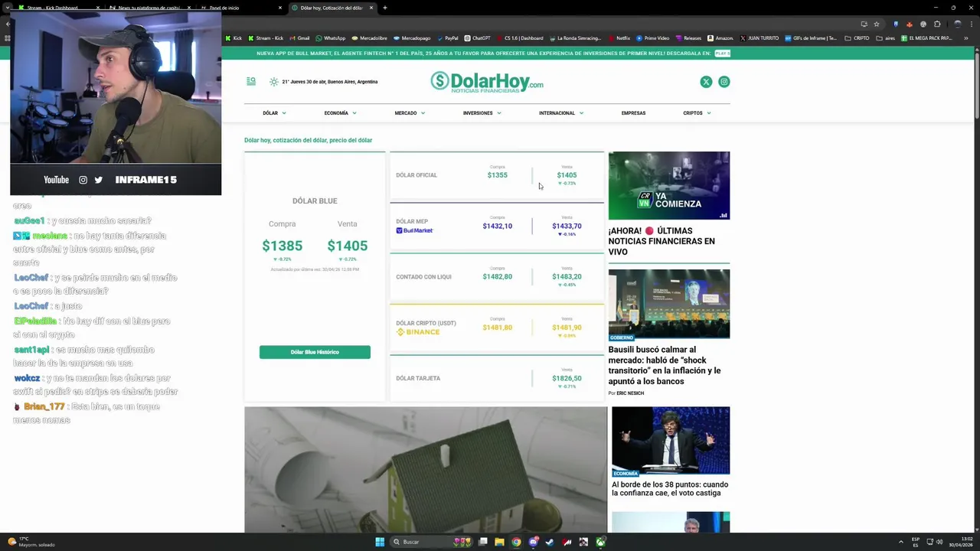980x551 pixels.
Task: Open '¡AHORA! ÚLTIMAS NOTICIAS FINANCIERAS EN VIVO' headline
Action: pyautogui.click(x=662, y=241)
